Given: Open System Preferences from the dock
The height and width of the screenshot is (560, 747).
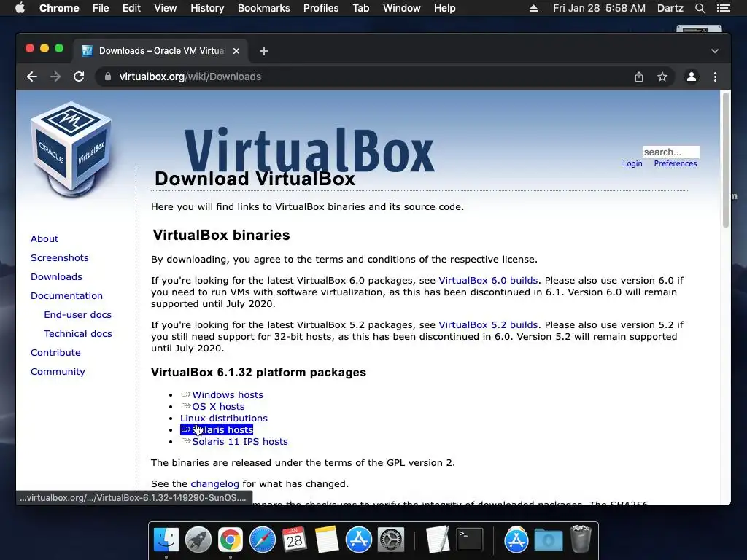Looking at the screenshot, I should pyautogui.click(x=391, y=540).
